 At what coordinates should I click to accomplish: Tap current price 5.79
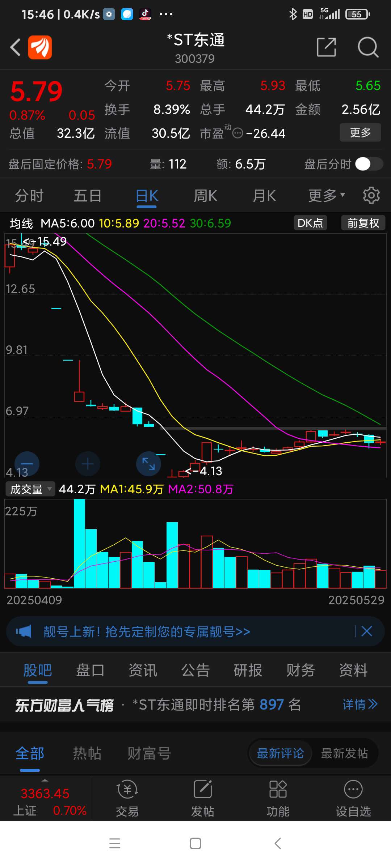(36, 92)
